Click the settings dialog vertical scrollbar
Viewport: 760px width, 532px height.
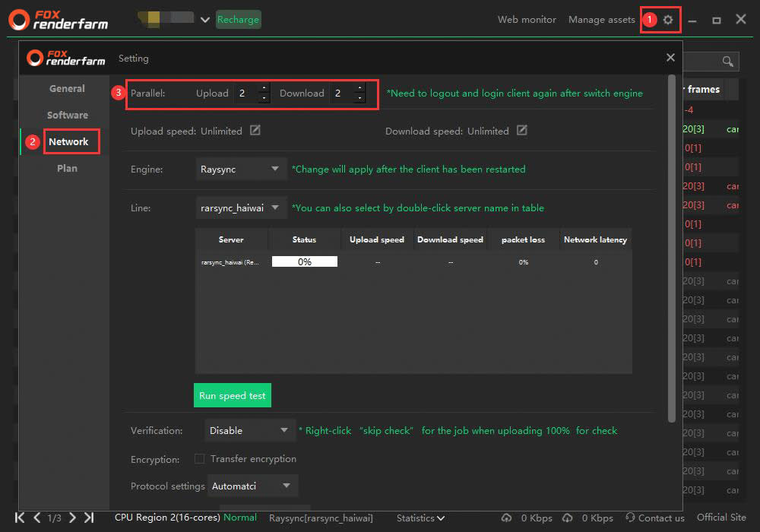click(671, 248)
